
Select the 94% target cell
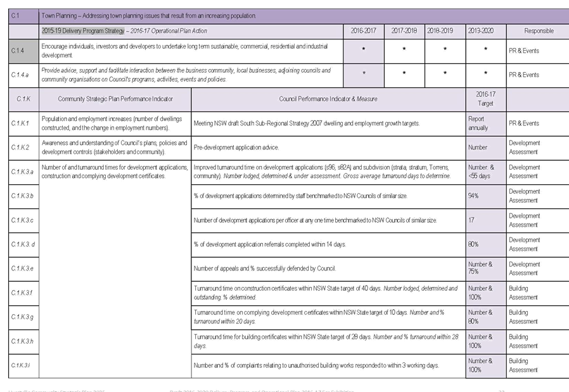tap(485, 196)
